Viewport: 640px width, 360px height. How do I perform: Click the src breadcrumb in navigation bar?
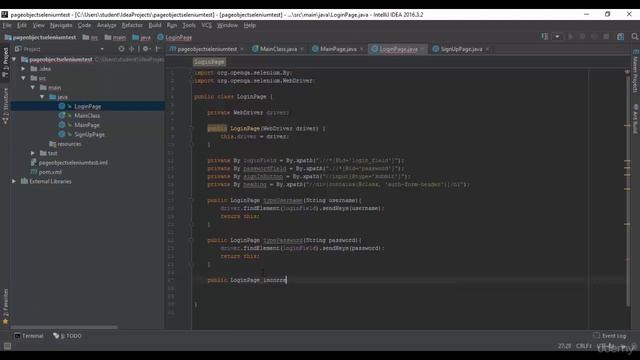(x=90, y=37)
